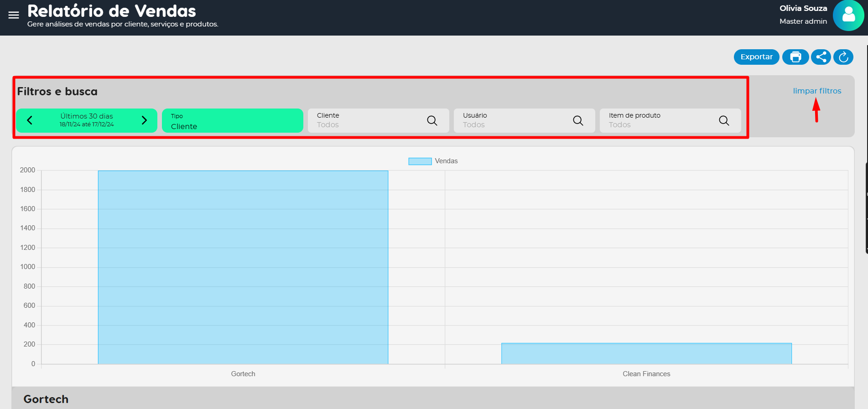The width and height of the screenshot is (868, 409).
Task: Click the Item de produto search icon
Action: pyautogui.click(x=724, y=120)
